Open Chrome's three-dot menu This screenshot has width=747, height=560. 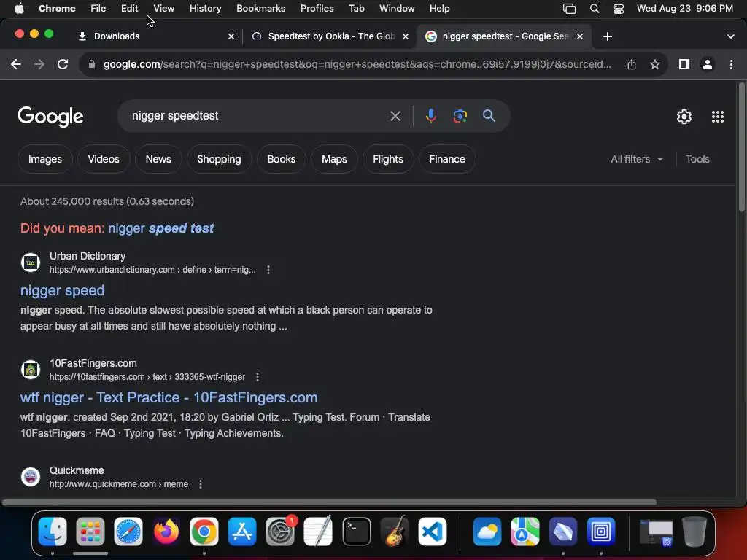coord(731,64)
